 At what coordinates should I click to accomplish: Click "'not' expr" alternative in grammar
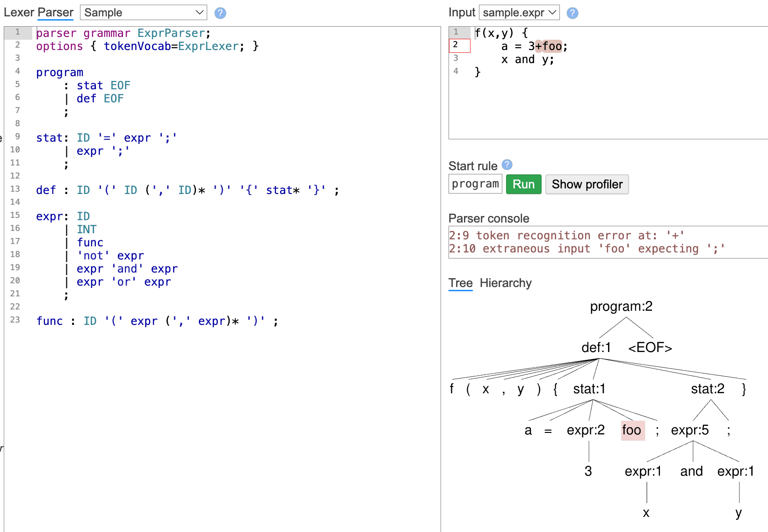click(110, 256)
